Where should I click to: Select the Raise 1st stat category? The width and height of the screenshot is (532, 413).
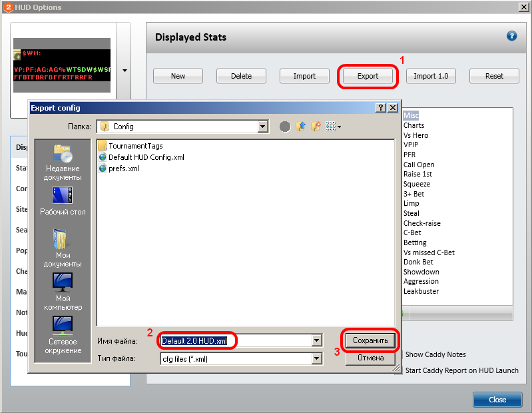[417, 174]
